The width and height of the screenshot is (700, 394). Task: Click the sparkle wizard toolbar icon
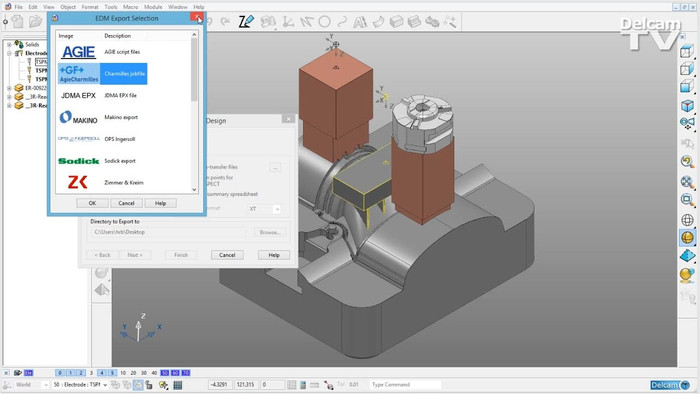click(x=450, y=21)
